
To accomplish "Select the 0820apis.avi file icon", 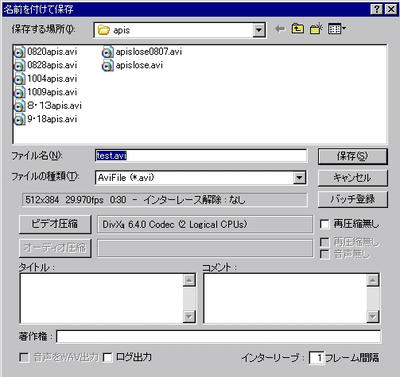I will [x=19, y=52].
